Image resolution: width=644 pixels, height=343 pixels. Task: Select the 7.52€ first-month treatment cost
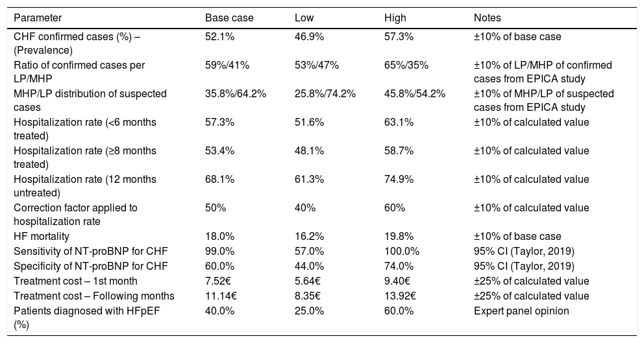218,279
